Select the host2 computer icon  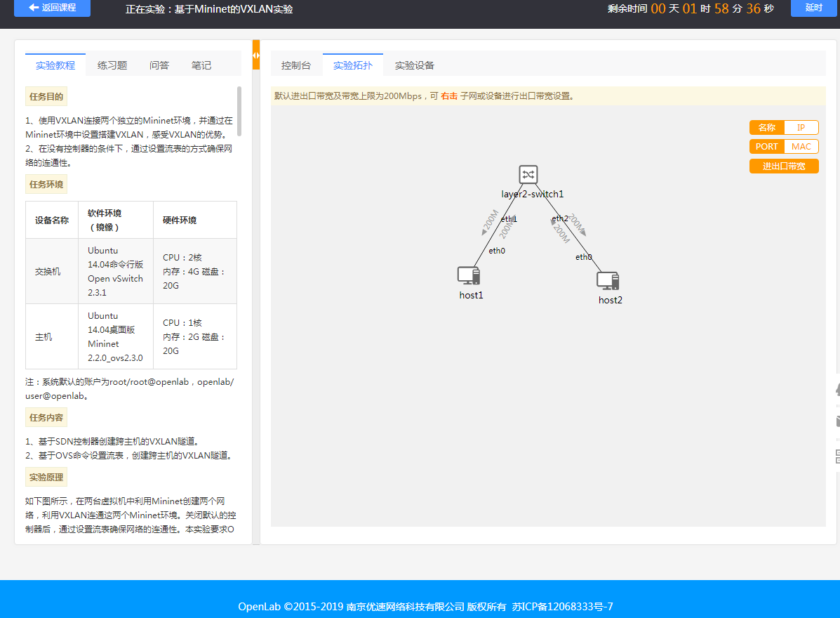(608, 280)
